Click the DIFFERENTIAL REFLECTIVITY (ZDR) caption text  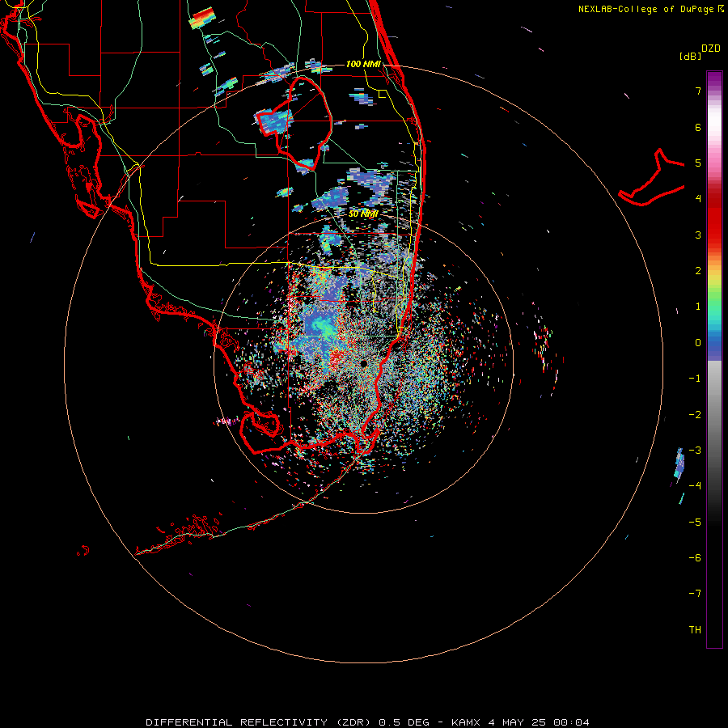pos(256,722)
